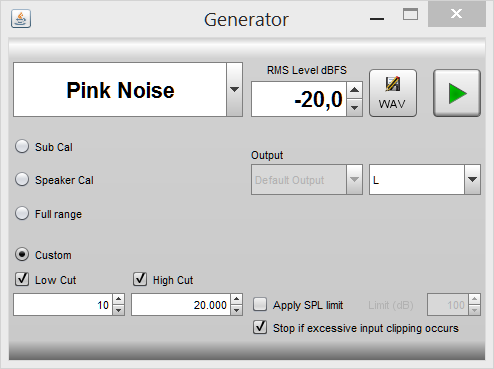Open the Default Output device dropdown

[x=354, y=179]
